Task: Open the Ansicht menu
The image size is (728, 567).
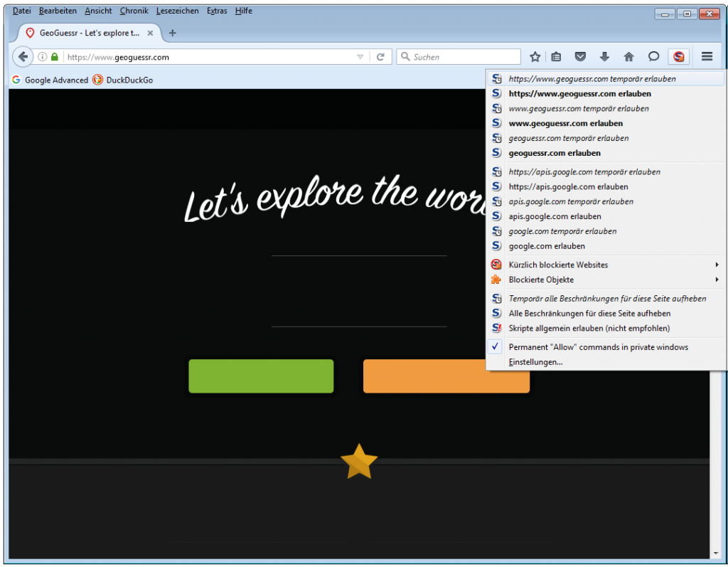Action: (x=98, y=11)
